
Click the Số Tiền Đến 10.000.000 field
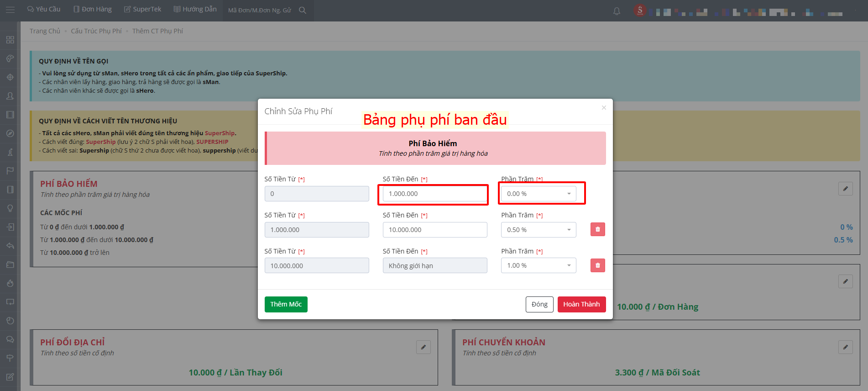pos(435,230)
